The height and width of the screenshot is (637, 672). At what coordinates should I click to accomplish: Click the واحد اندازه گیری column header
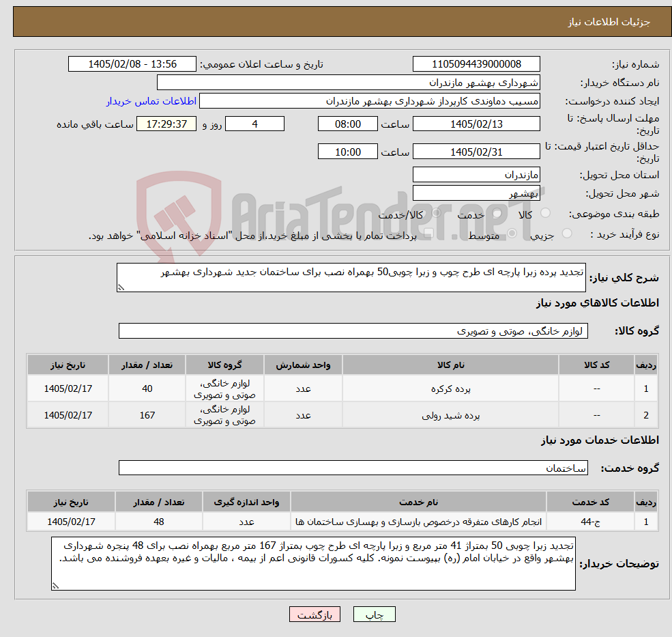[246, 502]
